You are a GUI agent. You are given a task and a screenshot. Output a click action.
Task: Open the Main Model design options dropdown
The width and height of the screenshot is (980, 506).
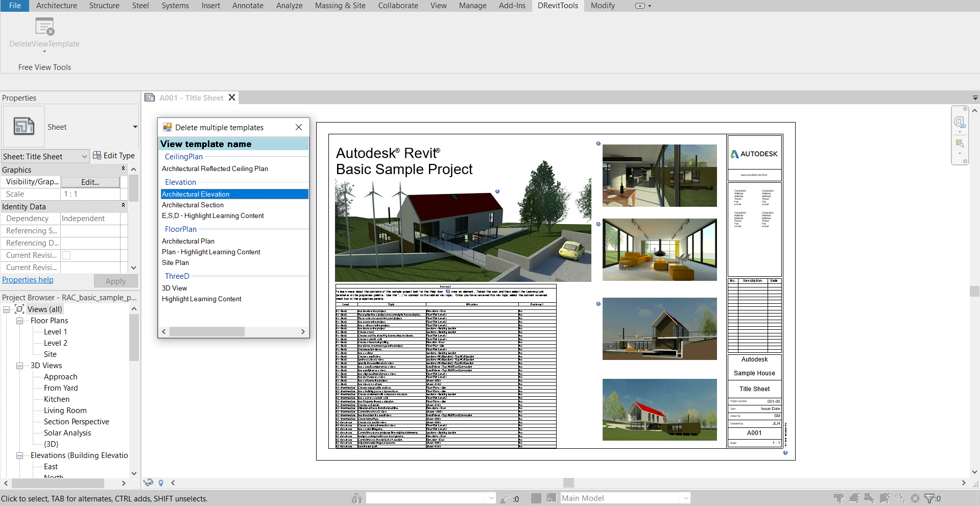point(686,498)
